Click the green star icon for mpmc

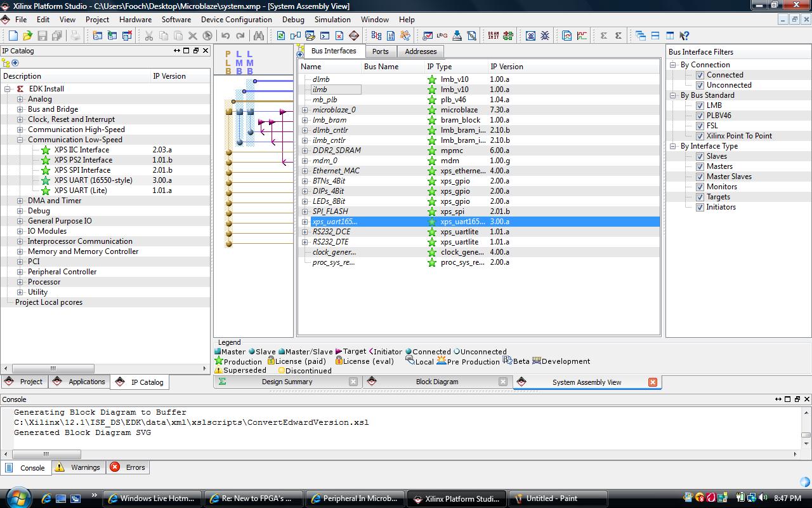[x=432, y=150]
